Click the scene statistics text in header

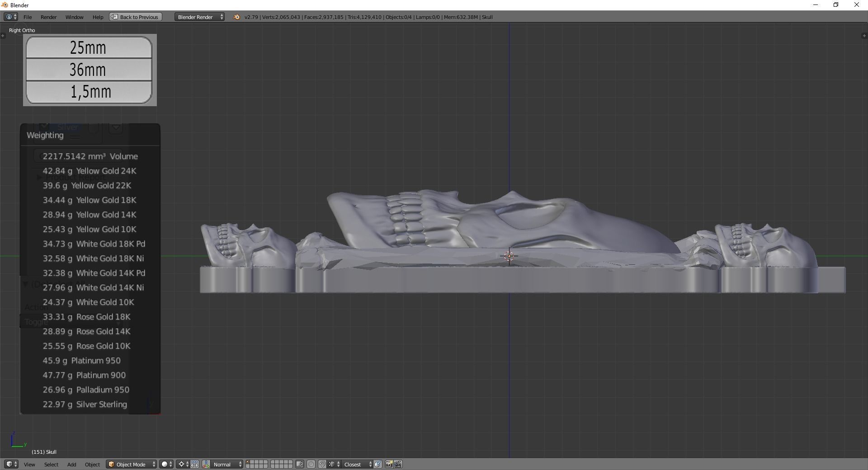368,17
